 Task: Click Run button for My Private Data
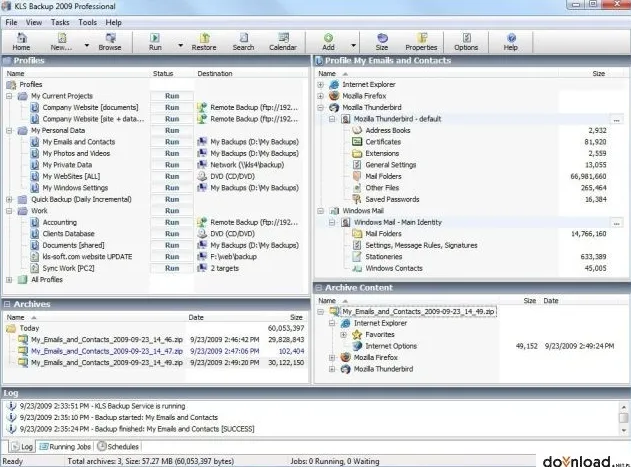tap(172, 165)
